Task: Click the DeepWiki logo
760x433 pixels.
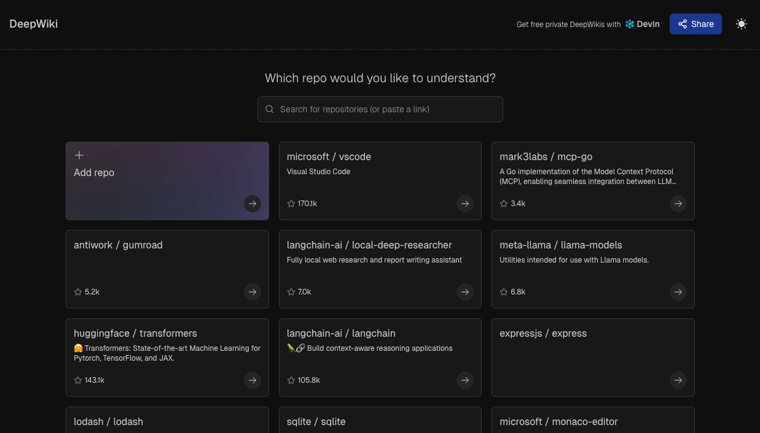Action: 33,24
